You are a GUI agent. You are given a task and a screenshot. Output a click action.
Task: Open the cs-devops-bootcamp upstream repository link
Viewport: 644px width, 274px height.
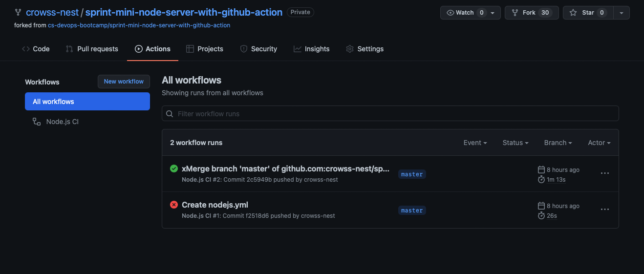coord(139,25)
